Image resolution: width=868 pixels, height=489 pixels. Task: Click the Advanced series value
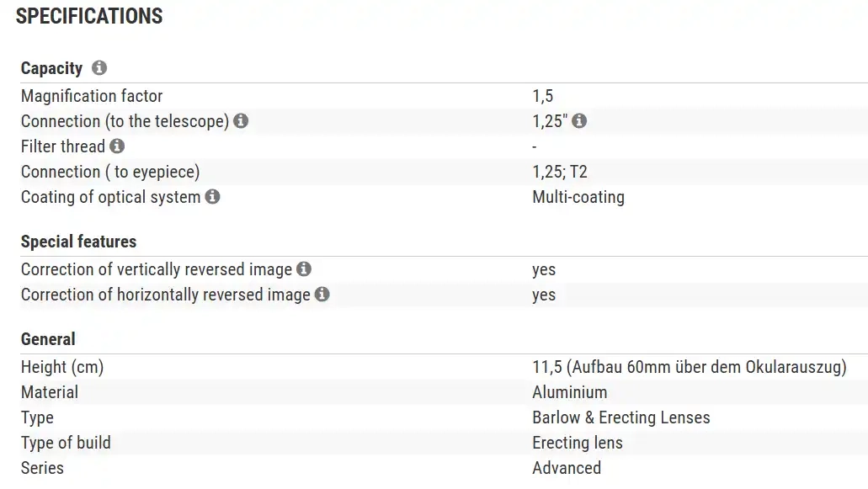coord(567,468)
